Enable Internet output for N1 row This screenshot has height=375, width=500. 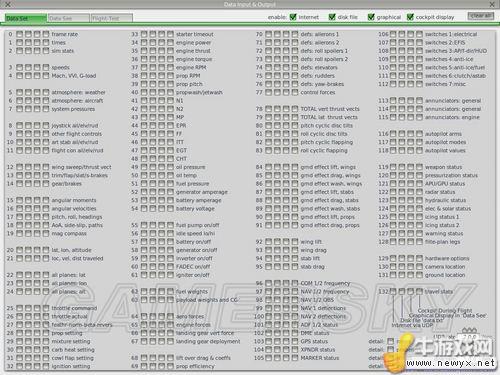(144, 100)
